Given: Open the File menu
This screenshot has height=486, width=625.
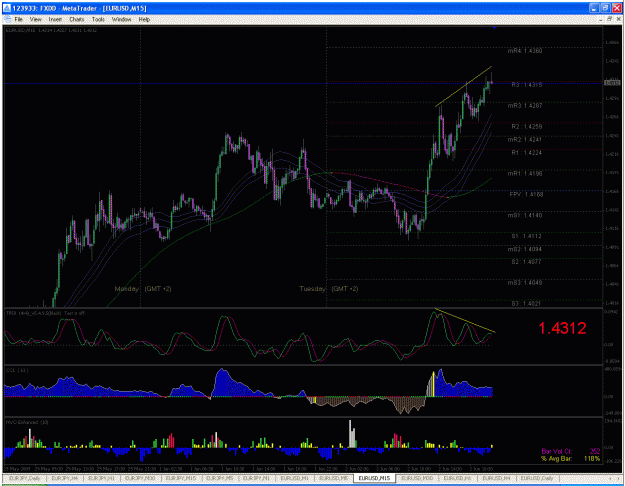Looking at the screenshot, I should coord(18,19).
